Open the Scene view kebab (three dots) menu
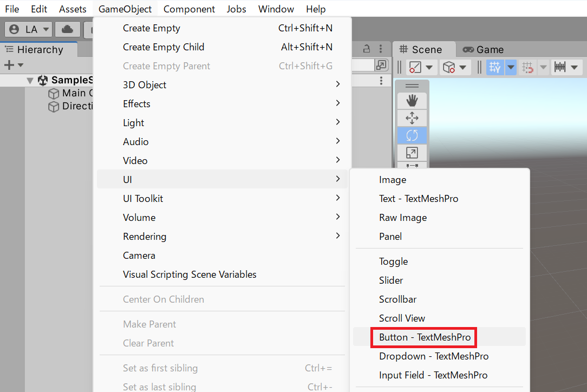Screen dimensions: 587x392 point(380,49)
